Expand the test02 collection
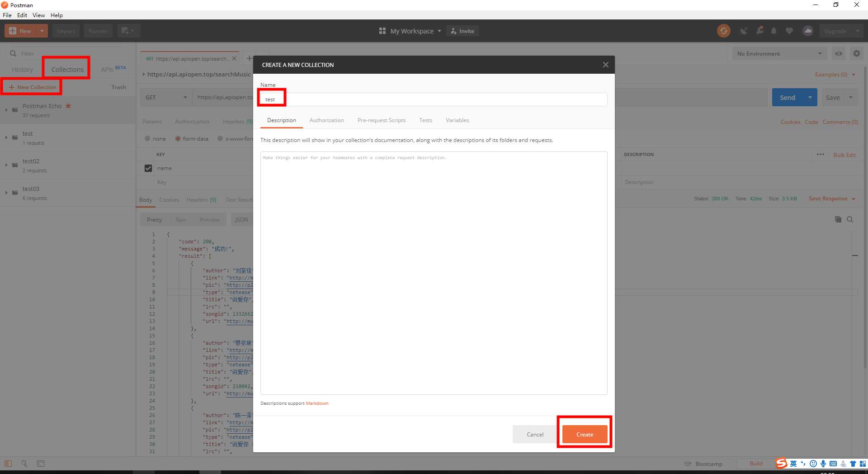Viewport: 868px width, 474px height. pyautogui.click(x=6, y=165)
